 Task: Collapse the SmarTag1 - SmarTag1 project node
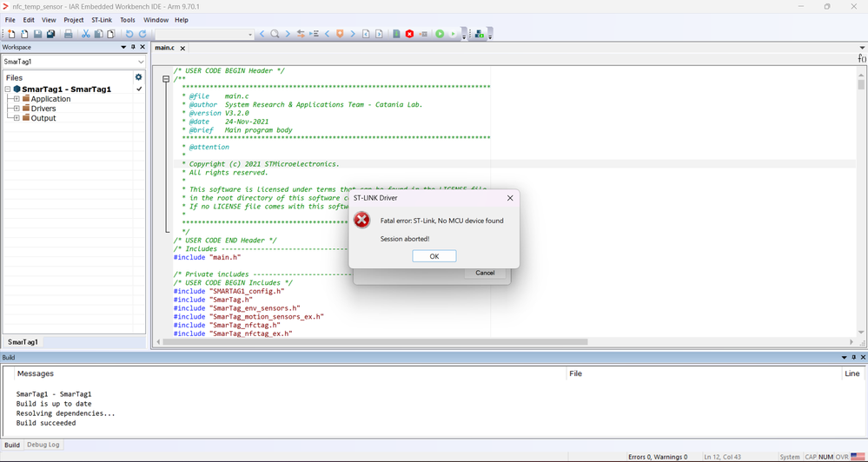pos(8,89)
